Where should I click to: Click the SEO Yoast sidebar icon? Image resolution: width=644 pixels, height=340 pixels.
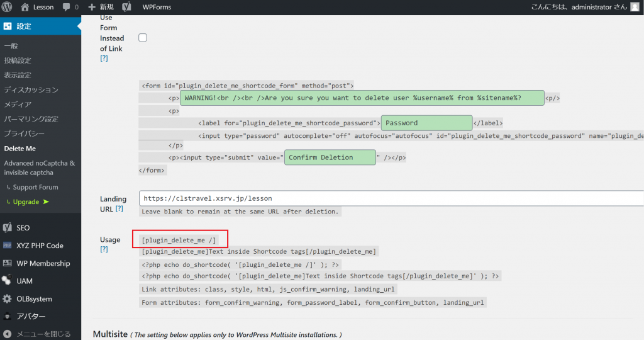coord(7,227)
